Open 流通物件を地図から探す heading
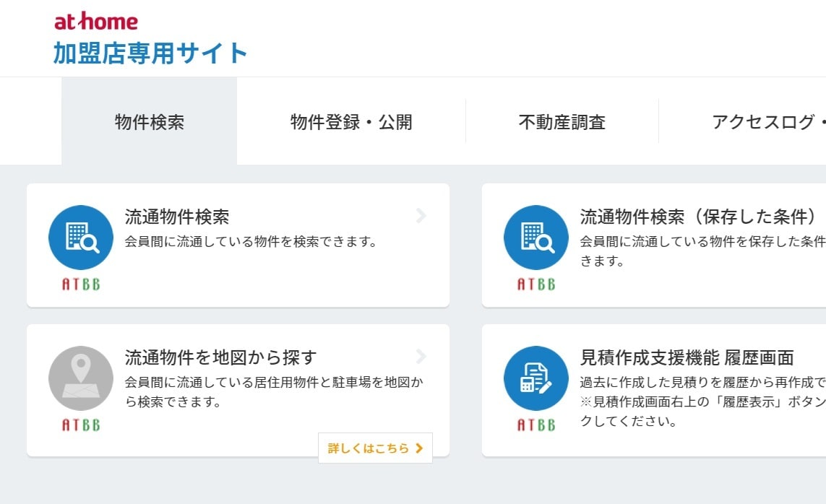This screenshot has width=826, height=504. (220, 357)
